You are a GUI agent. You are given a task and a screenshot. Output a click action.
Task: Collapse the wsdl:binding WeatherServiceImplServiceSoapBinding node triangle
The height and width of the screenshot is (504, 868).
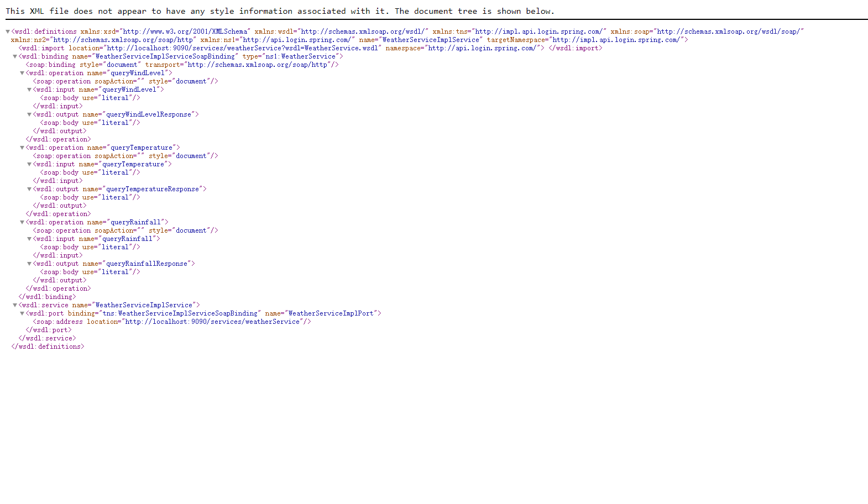coord(15,56)
